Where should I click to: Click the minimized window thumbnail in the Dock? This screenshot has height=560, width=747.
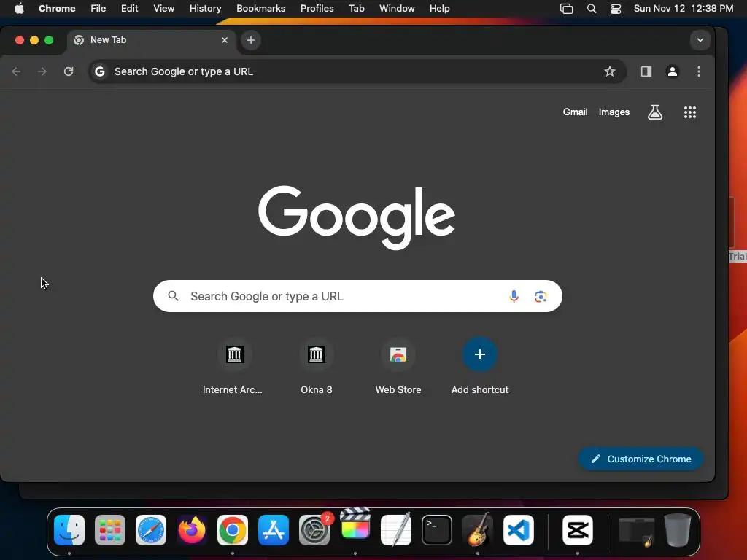pos(636,532)
